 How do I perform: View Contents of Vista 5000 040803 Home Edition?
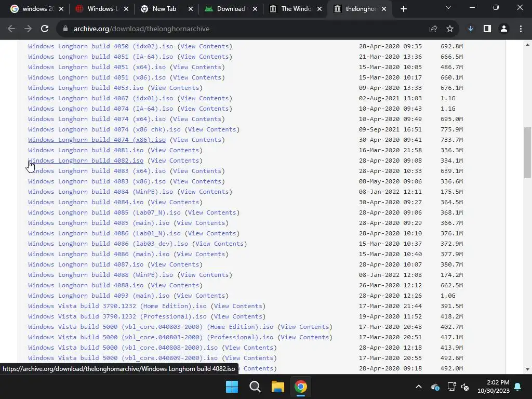pyautogui.click(x=304, y=327)
